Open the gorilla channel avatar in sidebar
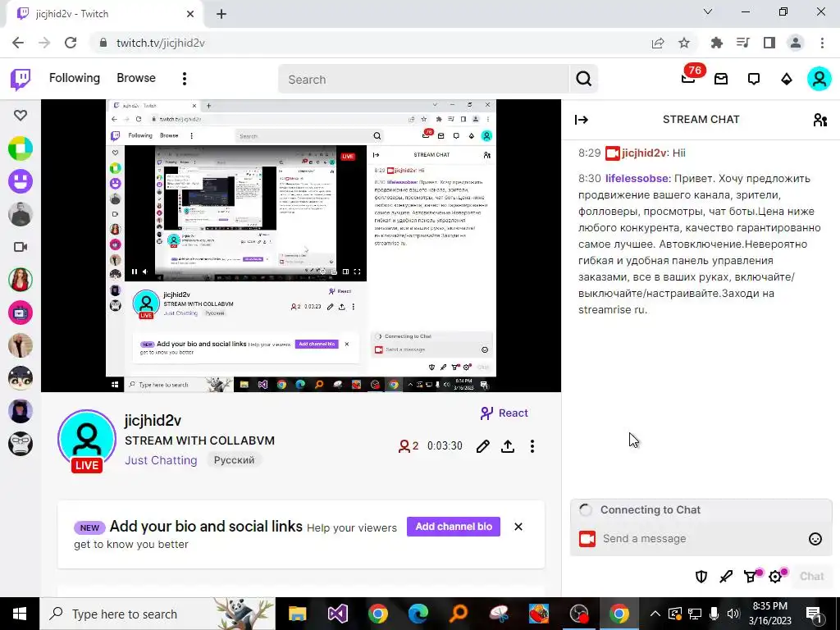 (x=21, y=444)
